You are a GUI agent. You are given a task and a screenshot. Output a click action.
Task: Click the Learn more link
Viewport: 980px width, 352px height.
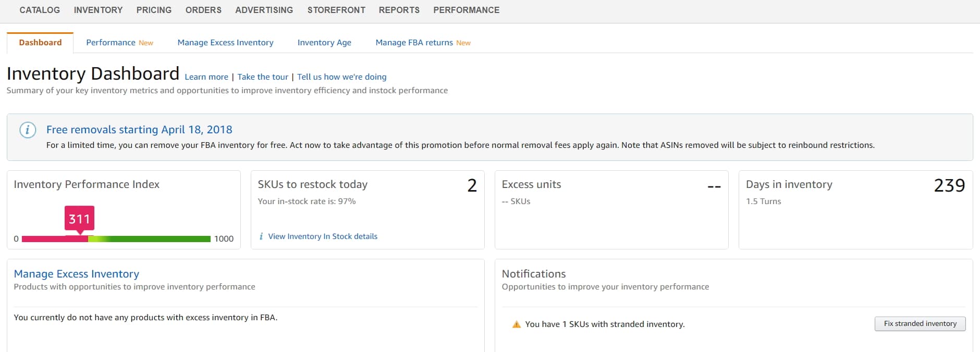pyautogui.click(x=206, y=77)
